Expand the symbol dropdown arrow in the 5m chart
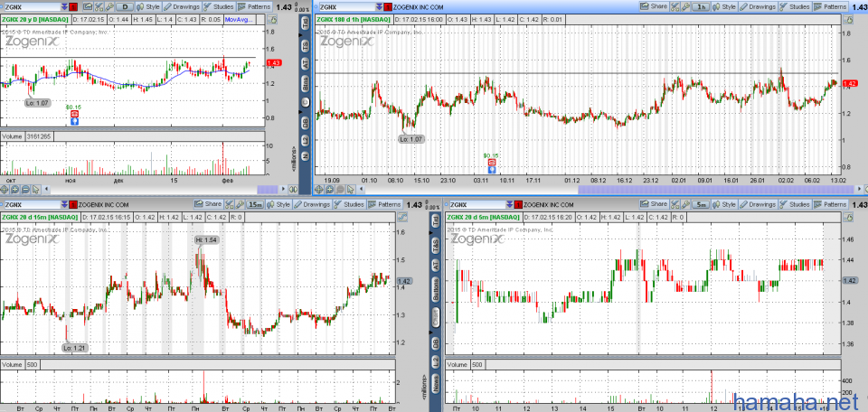The image size is (868, 412). click(x=509, y=204)
